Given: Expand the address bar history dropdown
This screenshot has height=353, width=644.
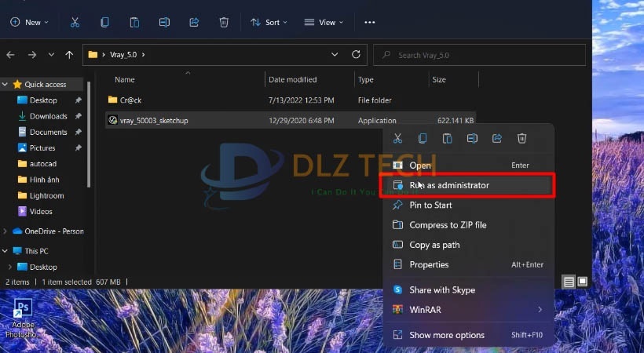Looking at the screenshot, I should (335, 54).
